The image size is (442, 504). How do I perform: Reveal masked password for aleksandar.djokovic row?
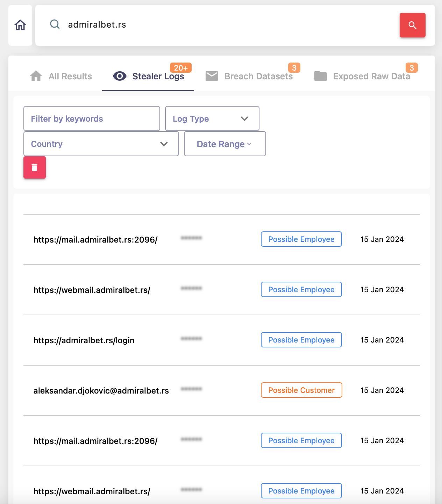tap(191, 389)
